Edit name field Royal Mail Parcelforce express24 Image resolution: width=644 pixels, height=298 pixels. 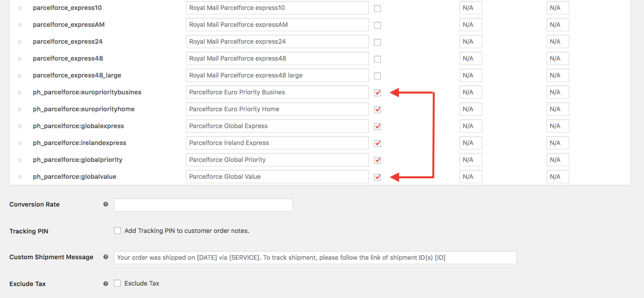pos(277,42)
